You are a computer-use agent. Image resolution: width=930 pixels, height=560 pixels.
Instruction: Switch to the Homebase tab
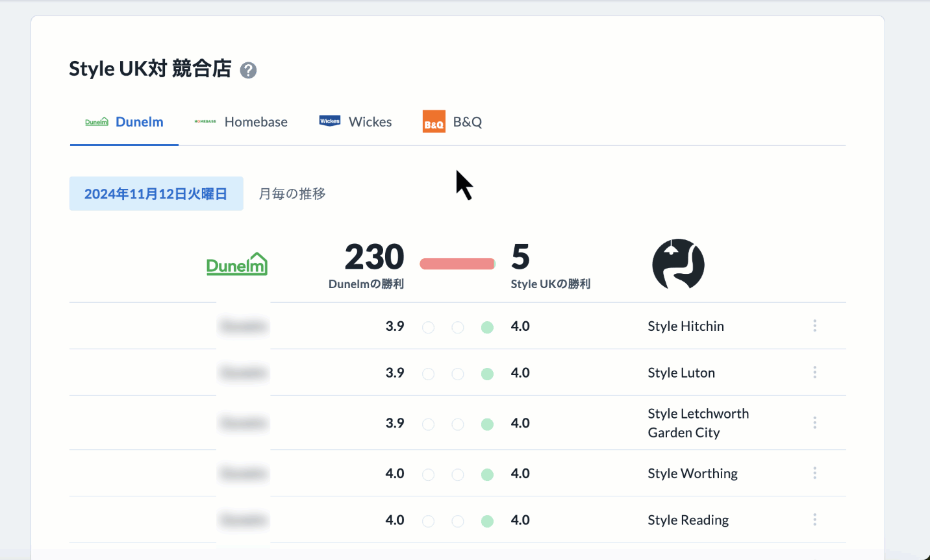click(241, 122)
